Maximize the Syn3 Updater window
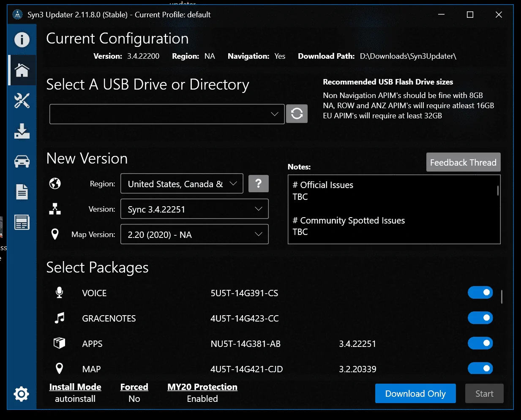 pyautogui.click(x=470, y=14)
